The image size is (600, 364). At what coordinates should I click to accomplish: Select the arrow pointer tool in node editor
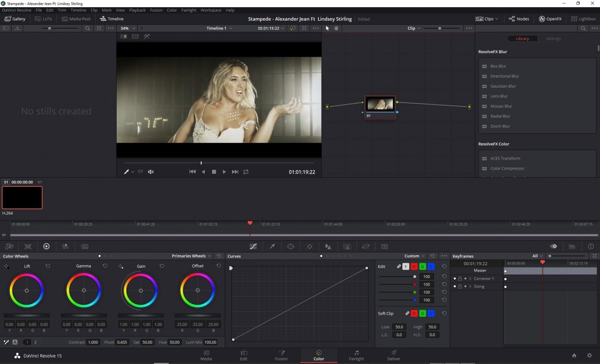click(x=327, y=28)
